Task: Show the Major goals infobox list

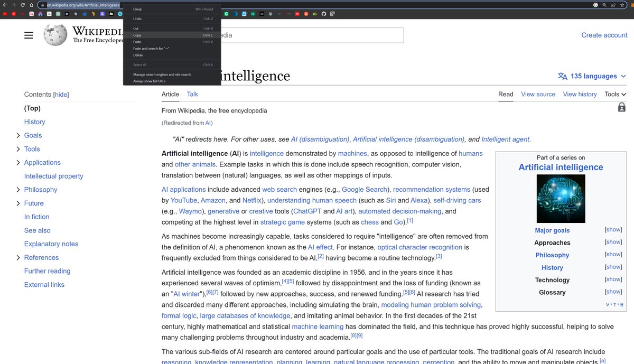Action: click(x=613, y=230)
